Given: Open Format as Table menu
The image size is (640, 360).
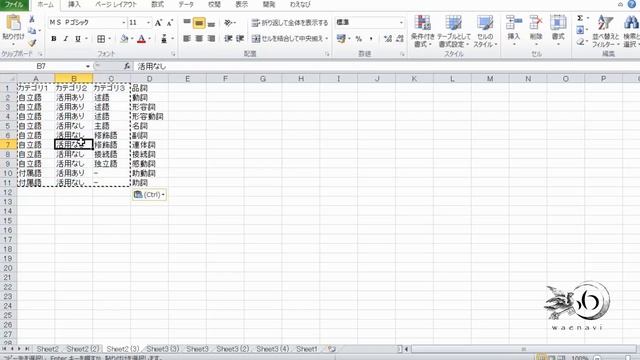Looking at the screenshot, I should coord(453,31).
